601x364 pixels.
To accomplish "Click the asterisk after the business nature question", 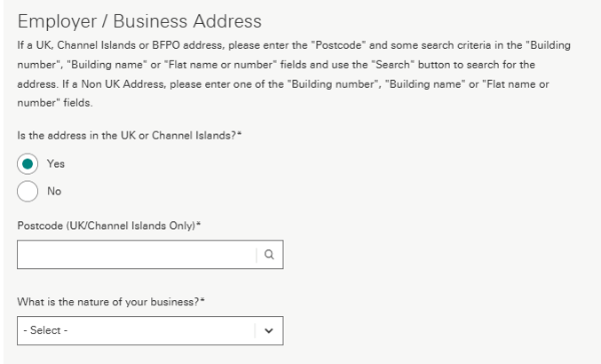I will click(x=204, y=301).
